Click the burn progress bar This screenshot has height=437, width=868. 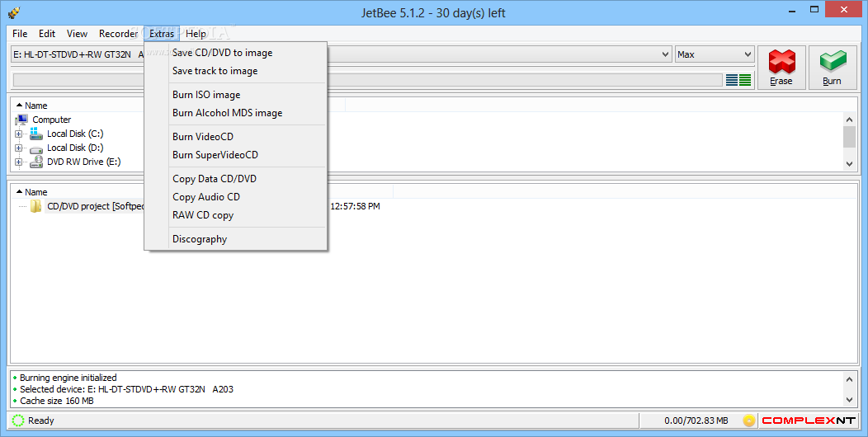point(367,80)
